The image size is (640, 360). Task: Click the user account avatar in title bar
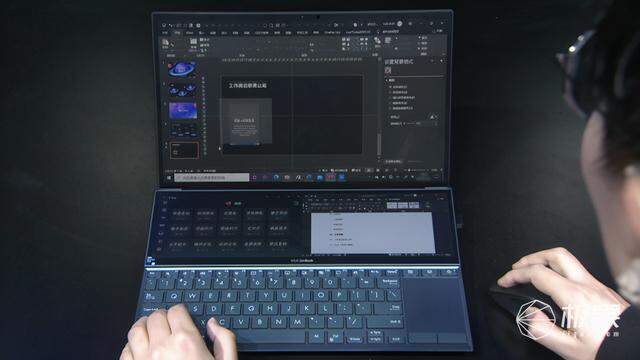(x=400, y=24)
